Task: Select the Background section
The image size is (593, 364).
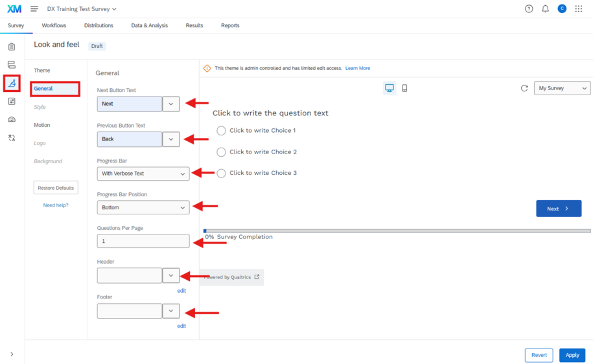Action: pyautogui.click(x=48, y=161)
